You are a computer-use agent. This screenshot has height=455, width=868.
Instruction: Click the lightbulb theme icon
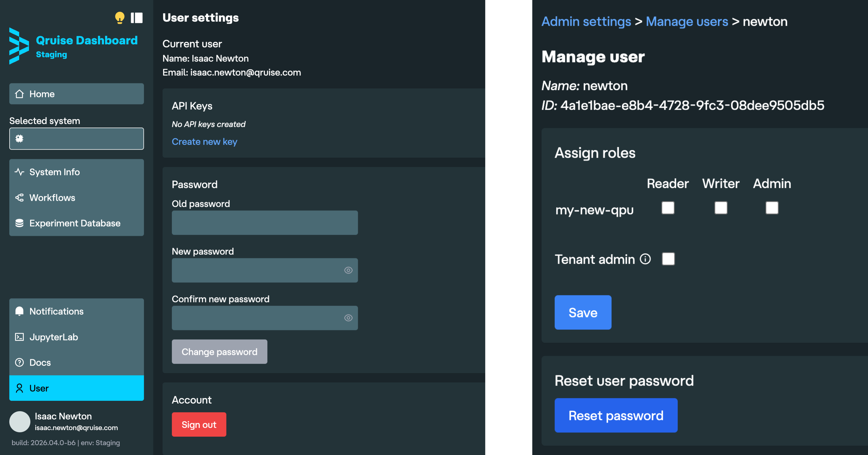point(120,18)
